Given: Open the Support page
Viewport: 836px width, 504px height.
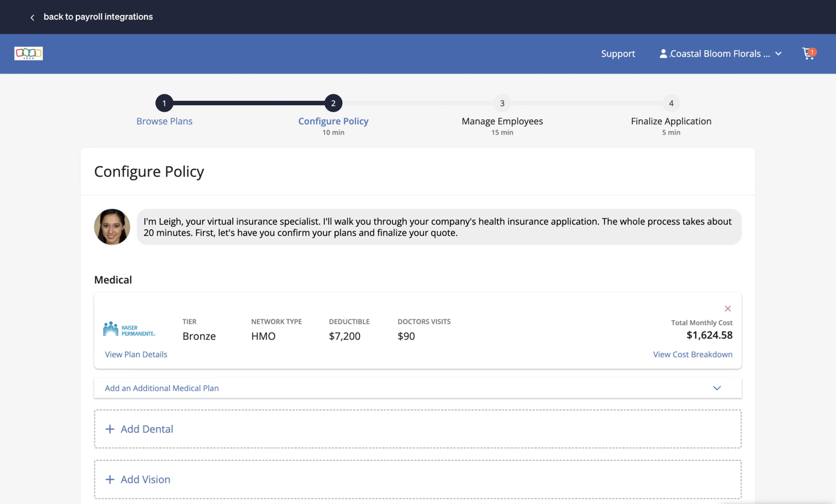Looking at the screenshot, I should [618, 54].
